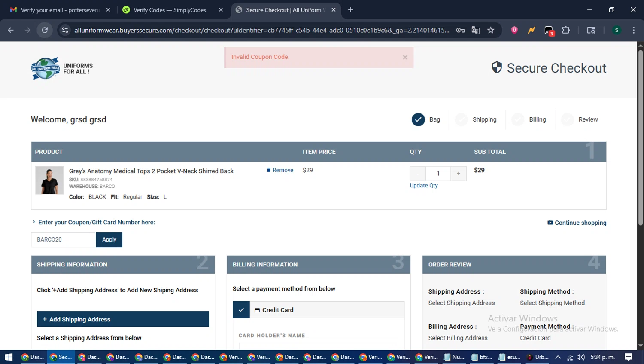Open the orange lightning bolt extension
644x364 pixels.
tap(532, 30)
